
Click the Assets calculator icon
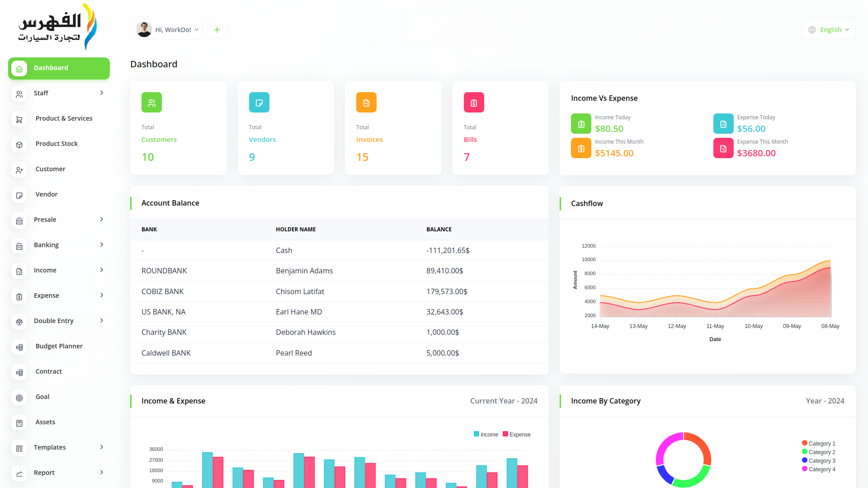19,423
